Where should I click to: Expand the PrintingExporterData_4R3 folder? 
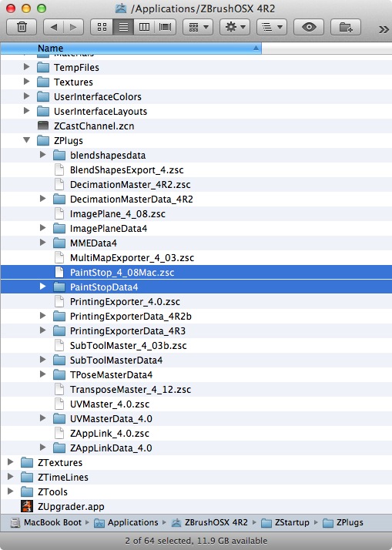point(43,330)
